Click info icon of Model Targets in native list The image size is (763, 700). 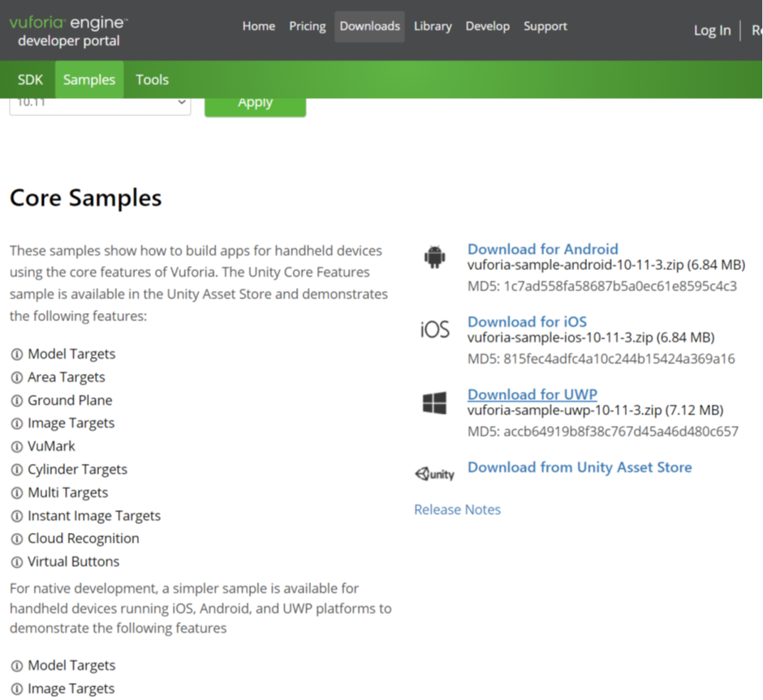point(16,666)
